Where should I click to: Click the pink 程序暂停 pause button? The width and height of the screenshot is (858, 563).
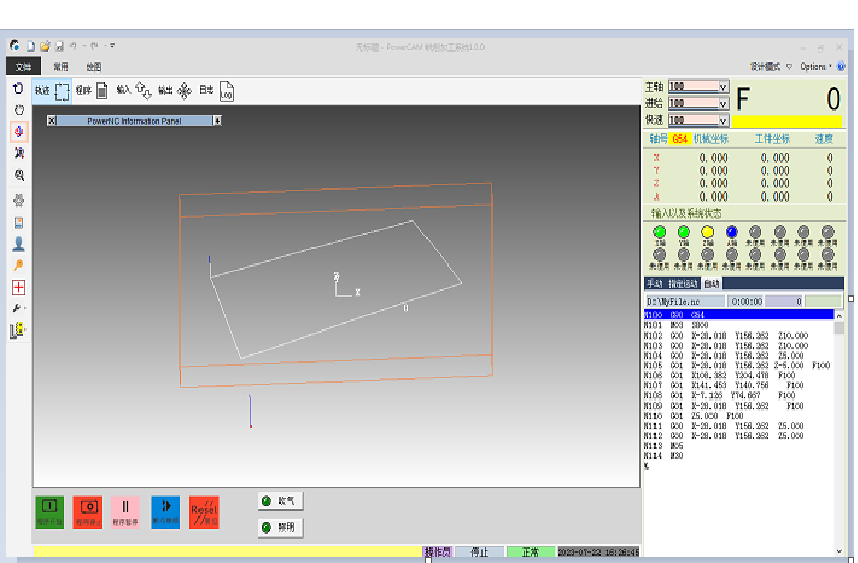tap(125, 512)
